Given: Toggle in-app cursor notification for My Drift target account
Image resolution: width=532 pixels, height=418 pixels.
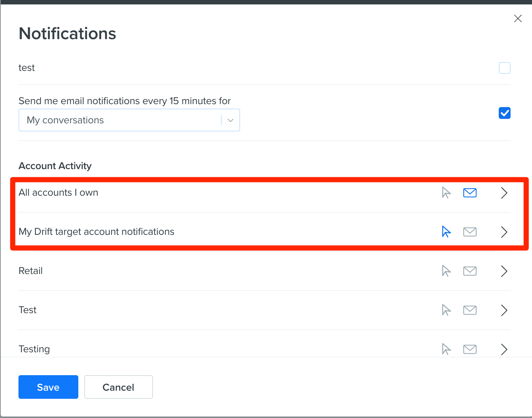Looking at the screenshot, I should click(x=446, y=232).
